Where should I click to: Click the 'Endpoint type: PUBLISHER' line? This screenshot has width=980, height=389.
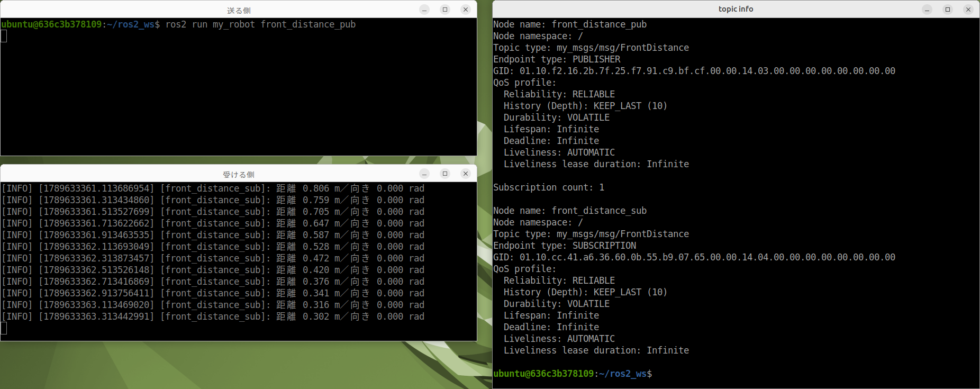[557, 59]
